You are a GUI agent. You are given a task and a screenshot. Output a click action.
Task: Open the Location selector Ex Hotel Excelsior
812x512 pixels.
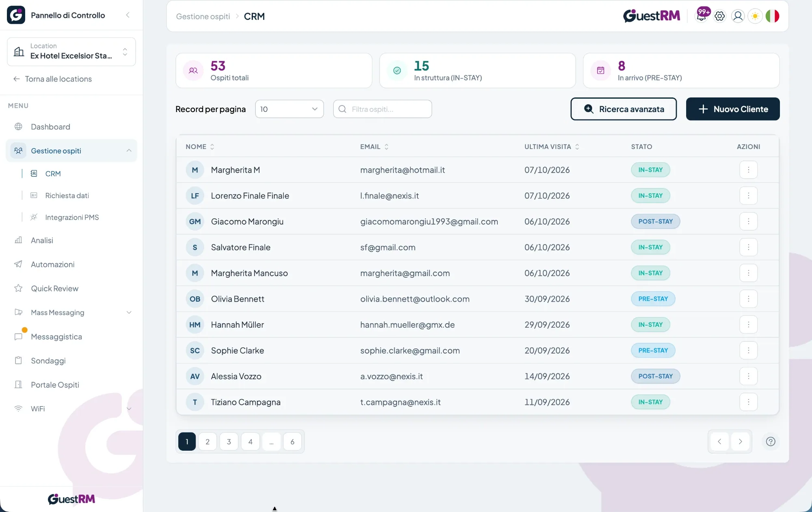pyautogui.click(x=71, y=52)
